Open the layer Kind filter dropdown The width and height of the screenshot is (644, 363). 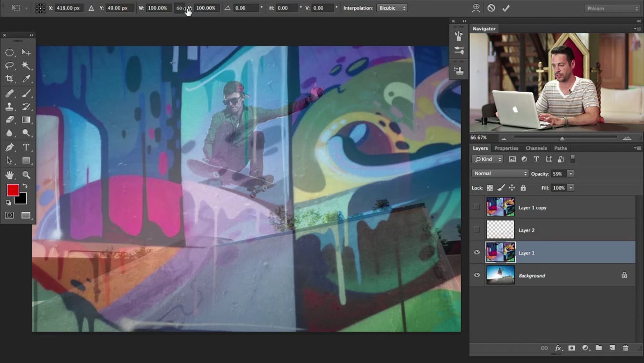click(x=487, y=159)
